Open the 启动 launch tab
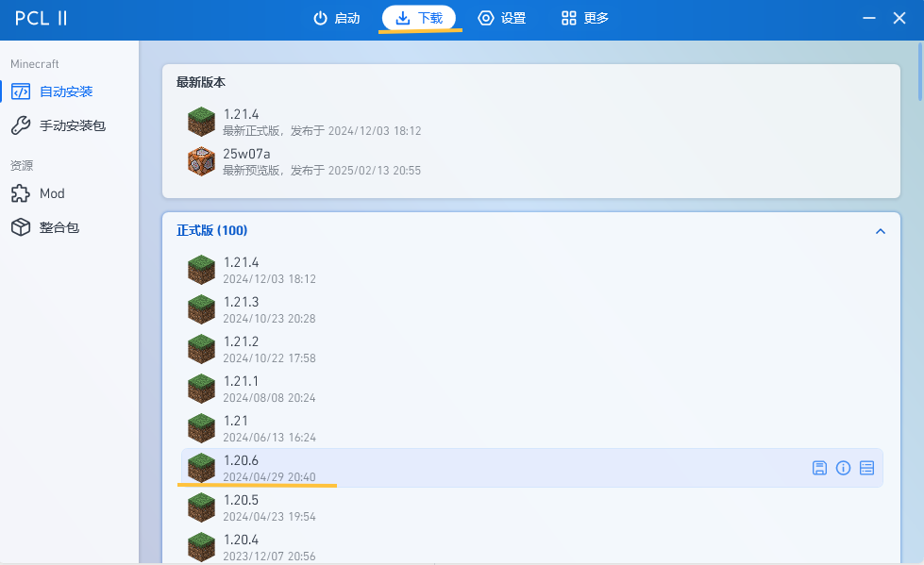This screenshot has height=565, width=924. [337, 18]
